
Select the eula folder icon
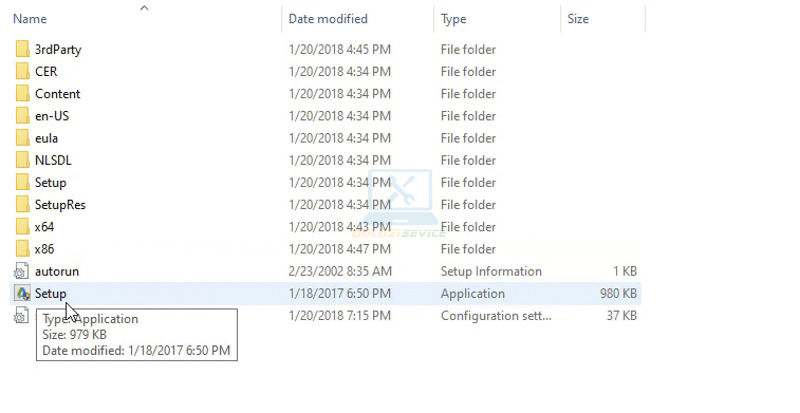pos(22,138)
